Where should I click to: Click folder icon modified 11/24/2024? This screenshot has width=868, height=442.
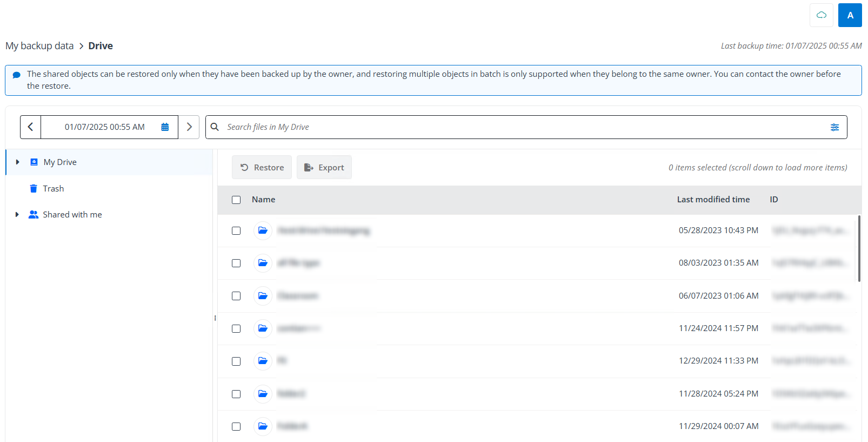(x=263, y=328)
